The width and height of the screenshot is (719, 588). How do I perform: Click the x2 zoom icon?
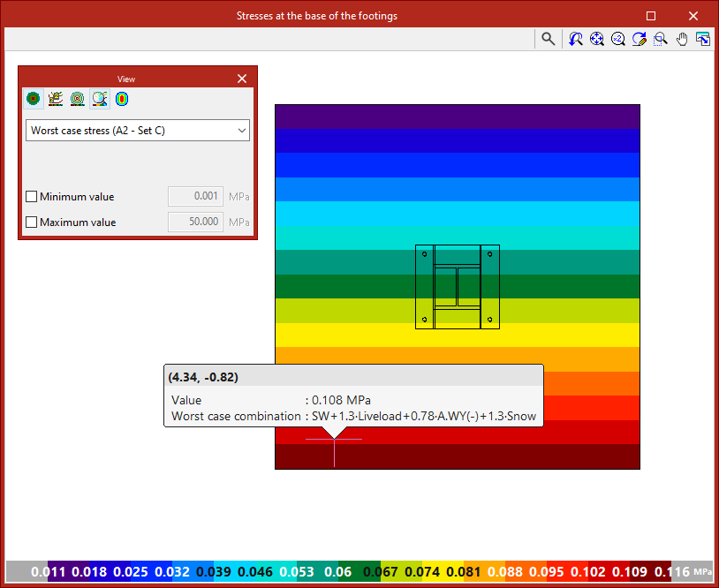[x=617, y=39]
